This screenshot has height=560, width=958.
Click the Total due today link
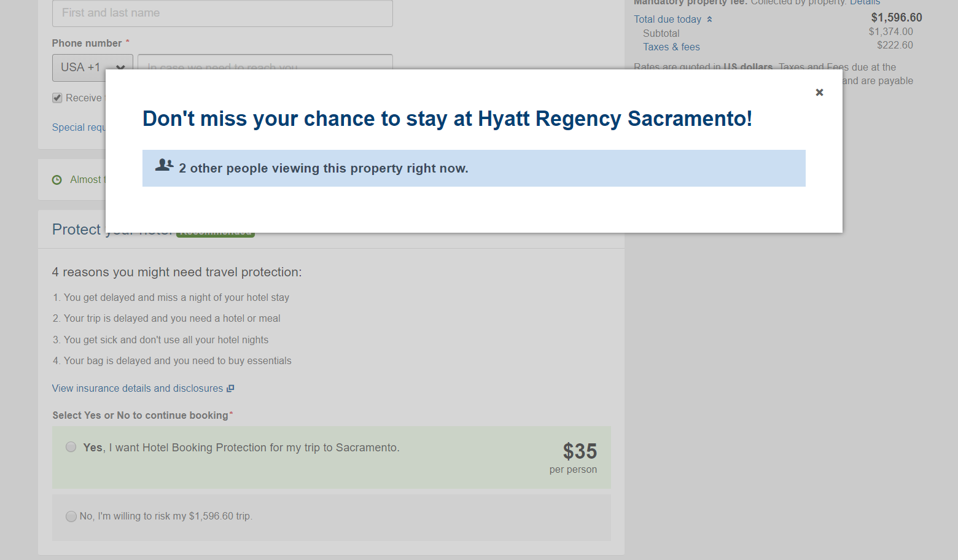[668, 20]
